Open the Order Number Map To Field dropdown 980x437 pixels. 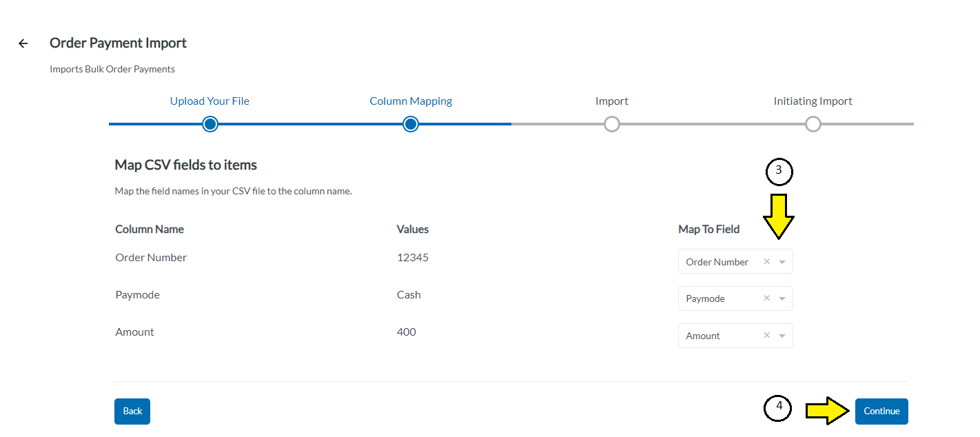coord(782,261)
